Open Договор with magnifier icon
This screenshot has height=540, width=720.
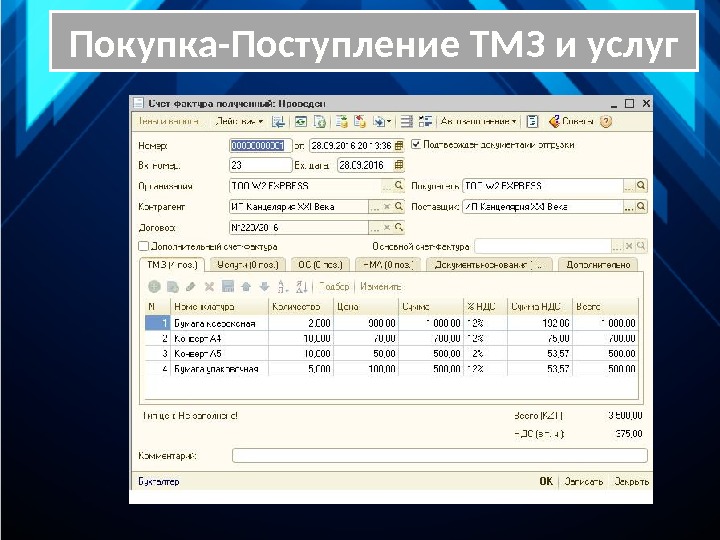399,227
